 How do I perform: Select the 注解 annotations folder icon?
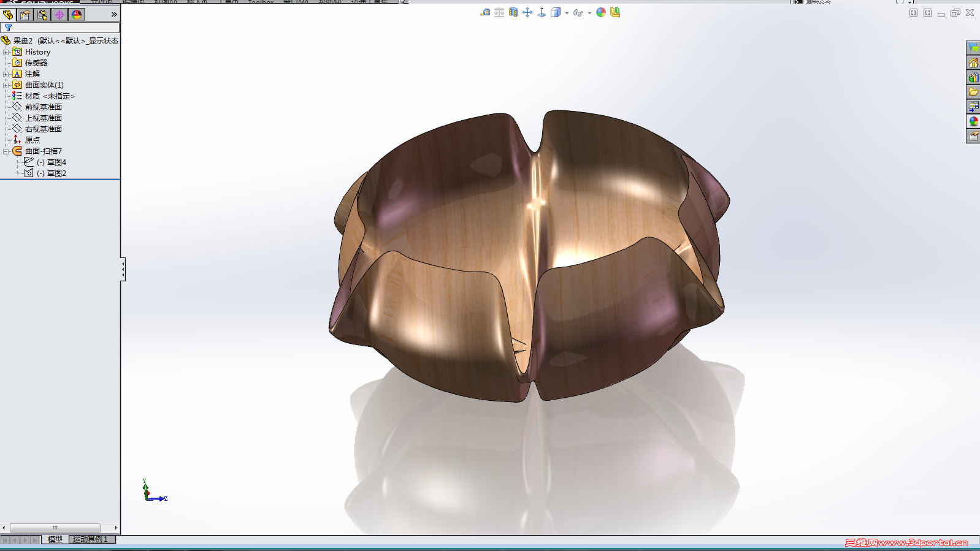tap(17, 74)
